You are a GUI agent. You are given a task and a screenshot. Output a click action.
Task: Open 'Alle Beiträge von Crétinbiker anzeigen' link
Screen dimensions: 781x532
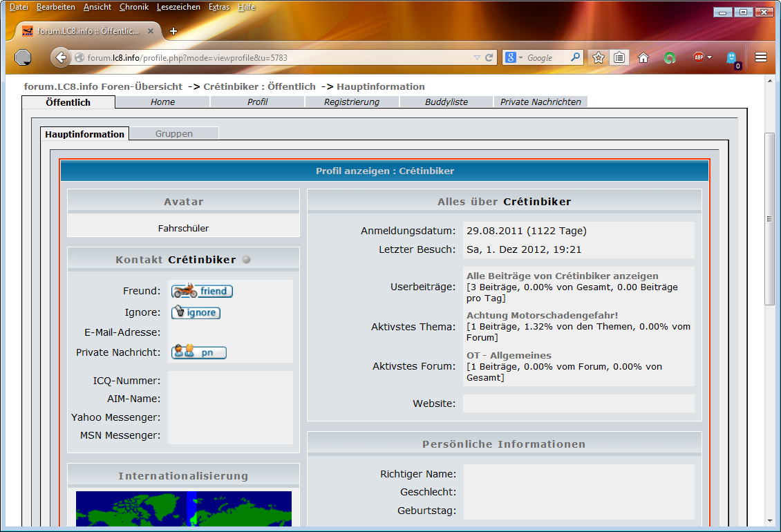(562, 276)
